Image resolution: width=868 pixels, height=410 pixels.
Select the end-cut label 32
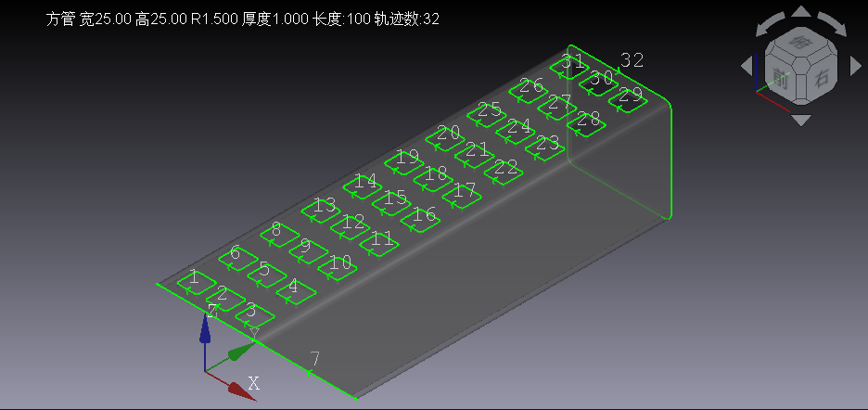[x=632, y=60]
